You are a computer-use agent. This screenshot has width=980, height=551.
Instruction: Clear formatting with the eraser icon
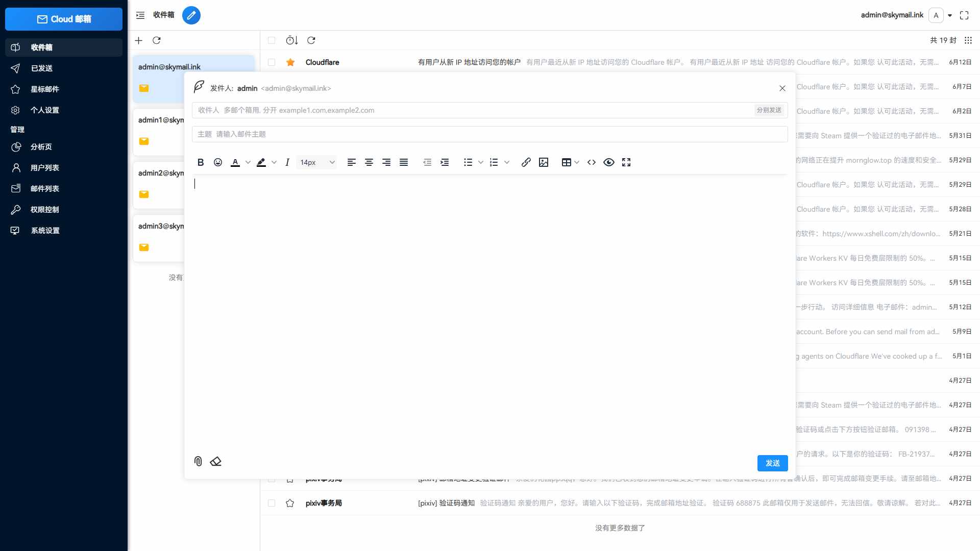216,461
